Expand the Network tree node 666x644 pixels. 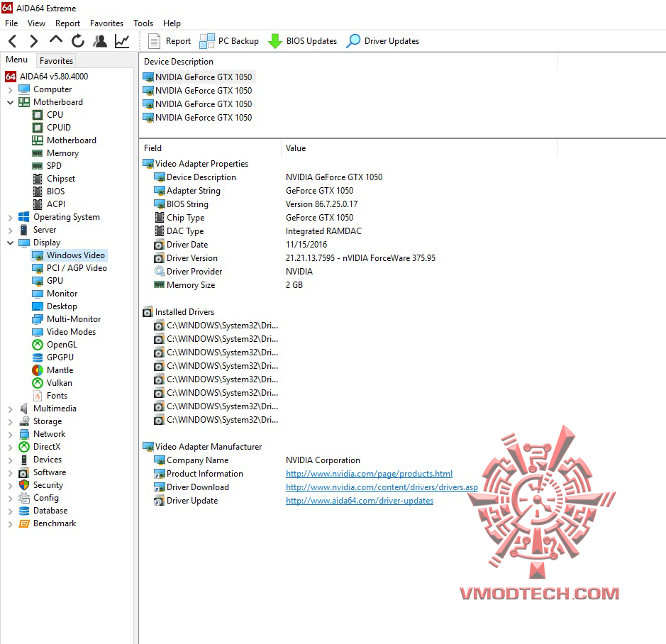[10, 435]
